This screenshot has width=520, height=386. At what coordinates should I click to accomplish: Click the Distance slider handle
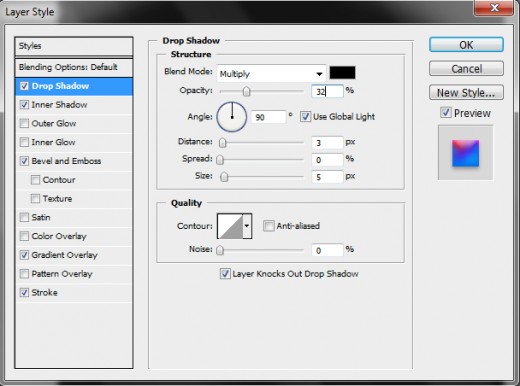[x=222, y=143]
